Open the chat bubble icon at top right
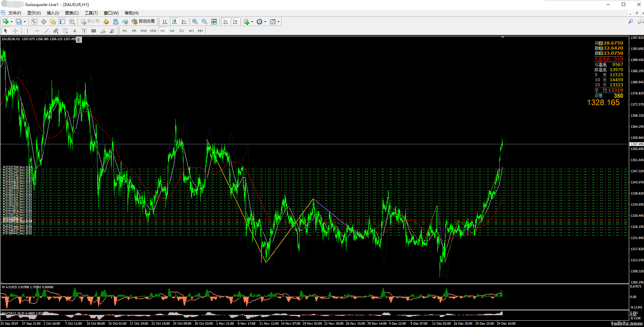This screenshot has width=644, height=327. click(640, 22)
